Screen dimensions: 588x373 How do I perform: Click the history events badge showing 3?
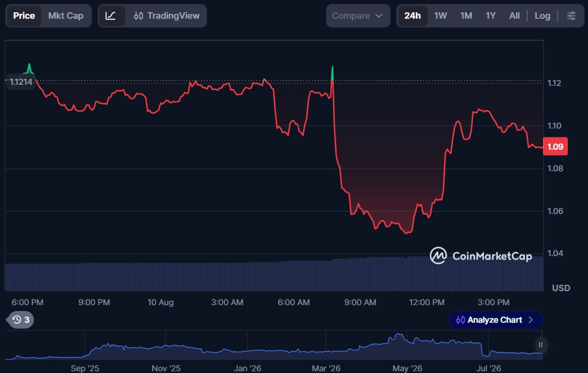(x=21, y=320)
